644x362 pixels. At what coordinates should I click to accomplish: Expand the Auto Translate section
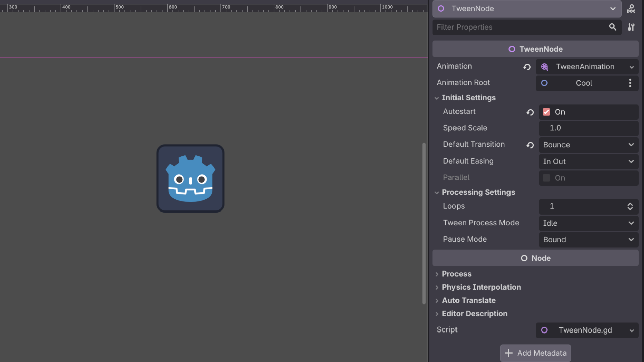469,301
